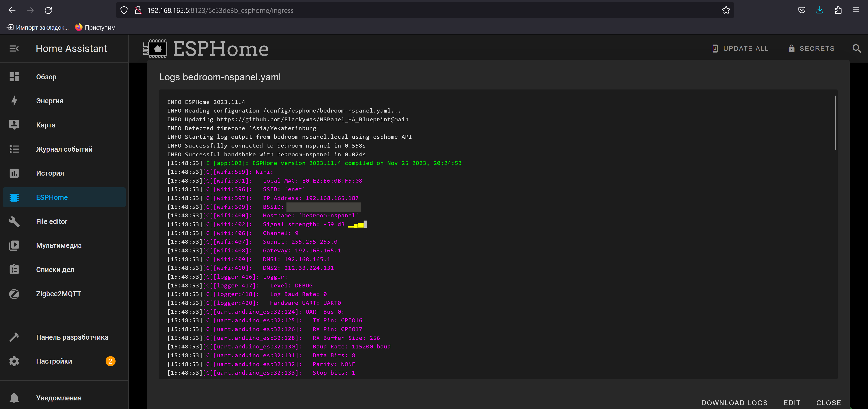This screenshot has height=409, width=868.
Task: Click the 'Local MAC: E0:E2:E6:0B:F5:08' line
Action: [x=265, y=180]
